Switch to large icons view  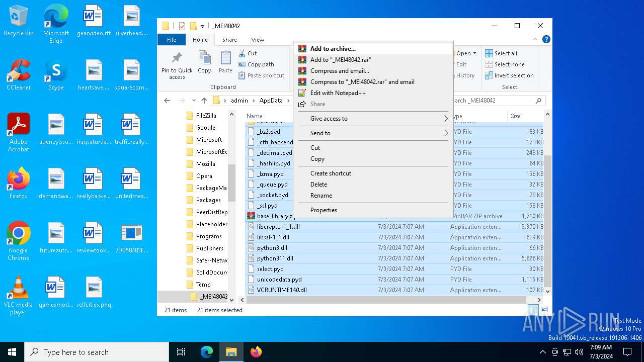click(543, 310)
